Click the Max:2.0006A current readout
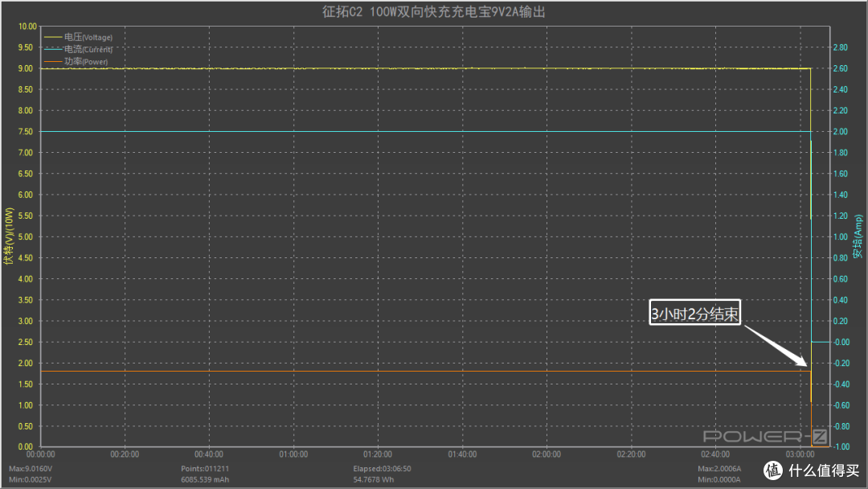Screen dimensions: 868x489 point(719,469)
